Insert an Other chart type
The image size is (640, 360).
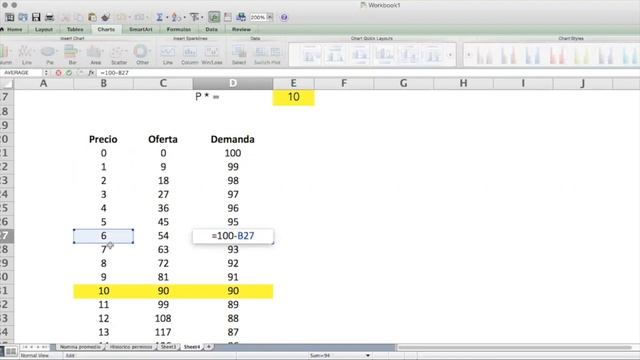click(142, 55)
